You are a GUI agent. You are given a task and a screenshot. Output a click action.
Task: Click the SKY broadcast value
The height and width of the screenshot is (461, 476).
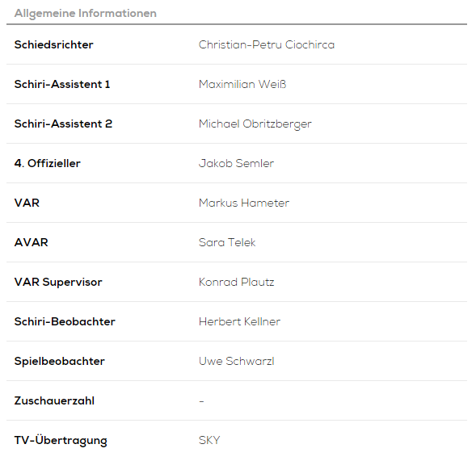coord(209,440)
